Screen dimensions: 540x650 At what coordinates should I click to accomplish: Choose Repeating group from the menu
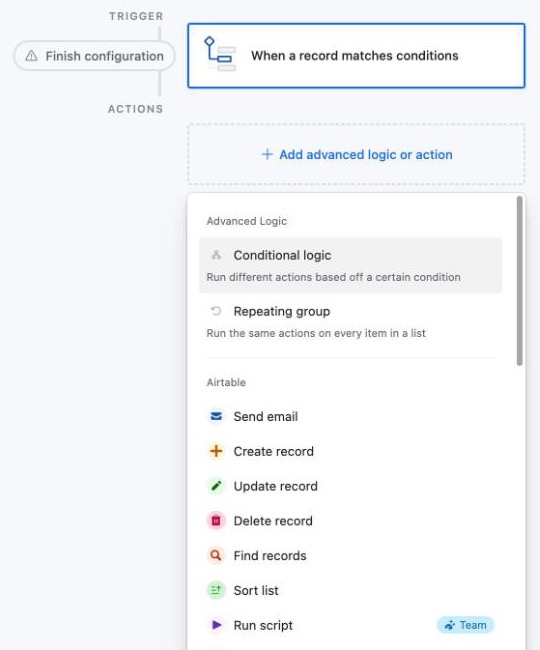(351, 322)
